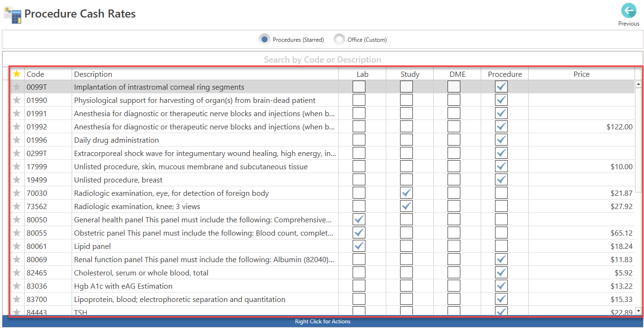
Task: Uncheck Study for code 73562
Action: click(407, 206)
